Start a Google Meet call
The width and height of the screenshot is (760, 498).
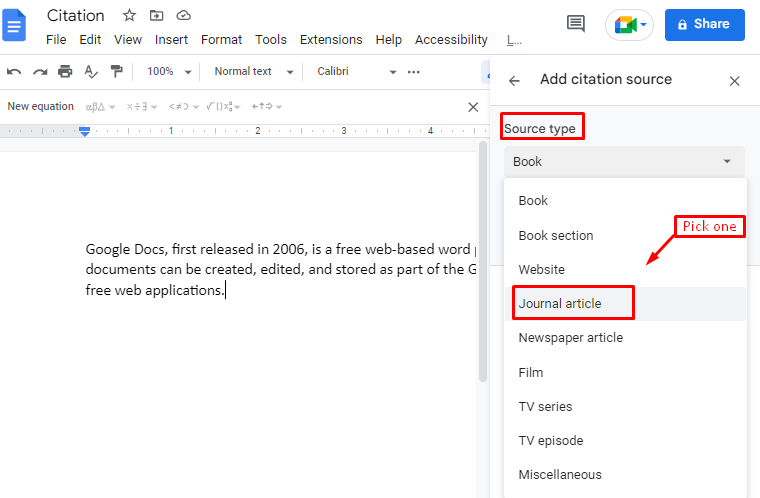[x=629, y=24]
